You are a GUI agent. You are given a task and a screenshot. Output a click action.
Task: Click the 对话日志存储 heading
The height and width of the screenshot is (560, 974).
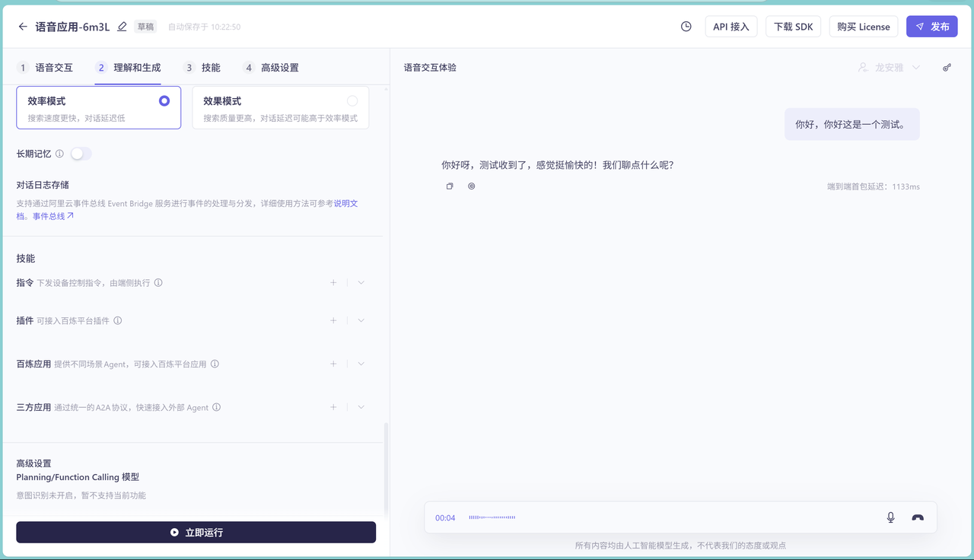tap(43, 185)
